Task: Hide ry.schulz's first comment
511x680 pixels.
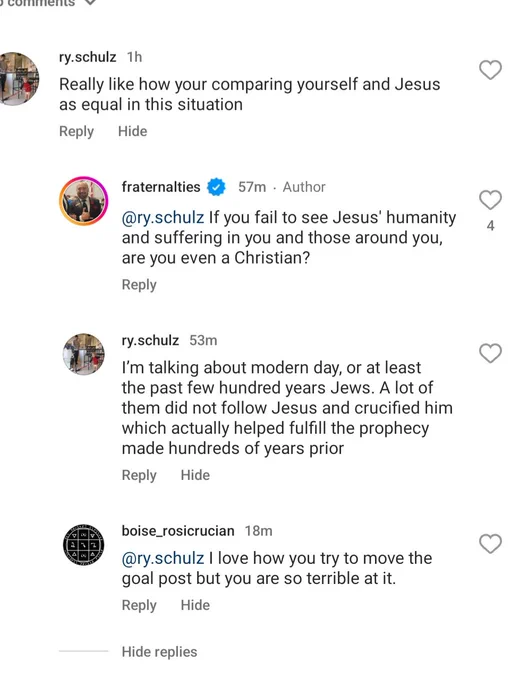Action: point(132,131)
